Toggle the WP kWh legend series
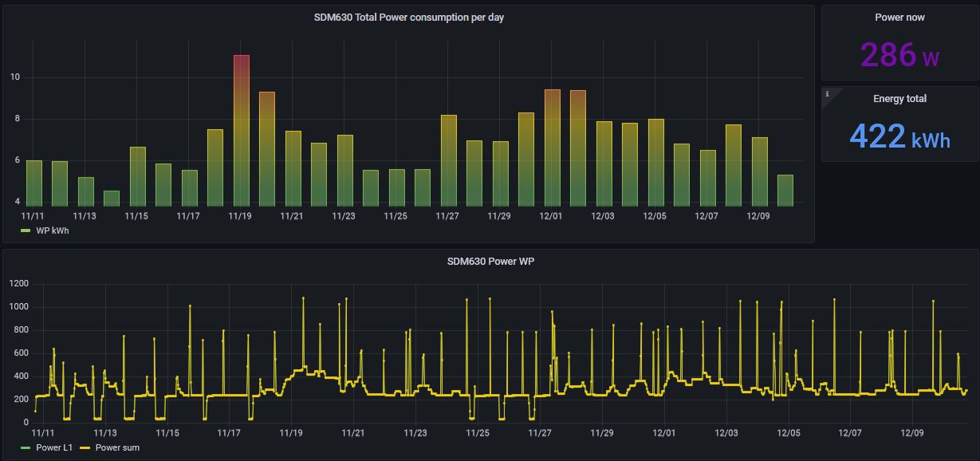The height and width of the screenshot is (461, 980). (53, 230)
